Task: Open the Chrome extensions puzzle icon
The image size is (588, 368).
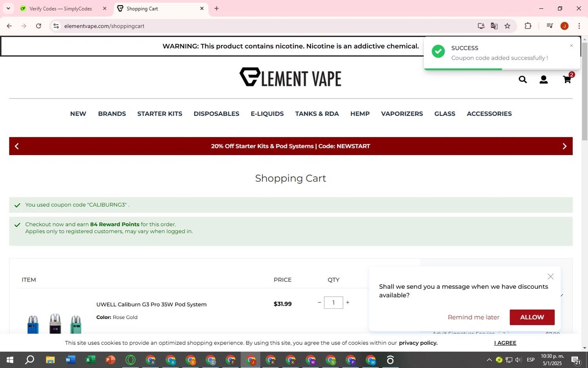Action: click(528, 26)
